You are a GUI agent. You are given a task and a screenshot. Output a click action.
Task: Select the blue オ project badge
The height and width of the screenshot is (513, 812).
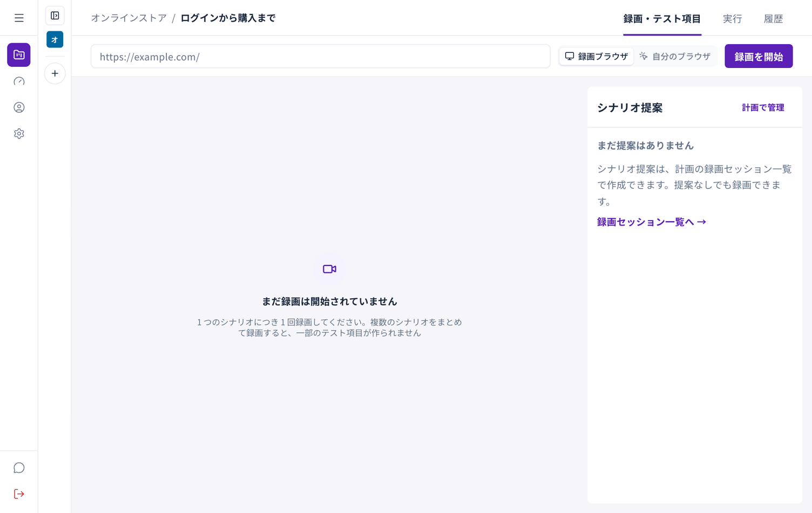tap(55, 39)
